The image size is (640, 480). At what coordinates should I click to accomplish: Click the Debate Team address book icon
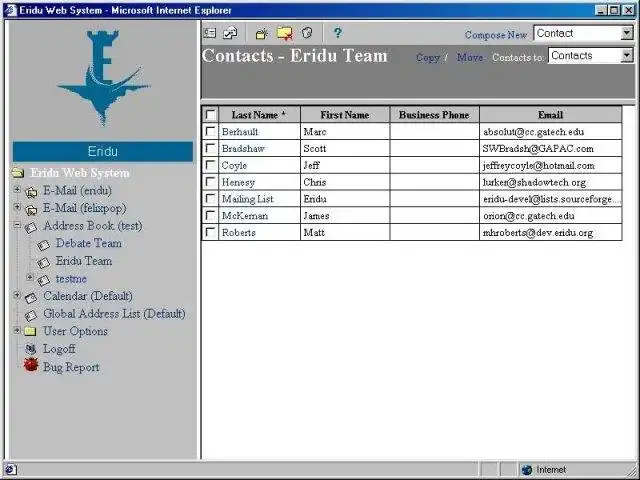click(x=43, y=245)
